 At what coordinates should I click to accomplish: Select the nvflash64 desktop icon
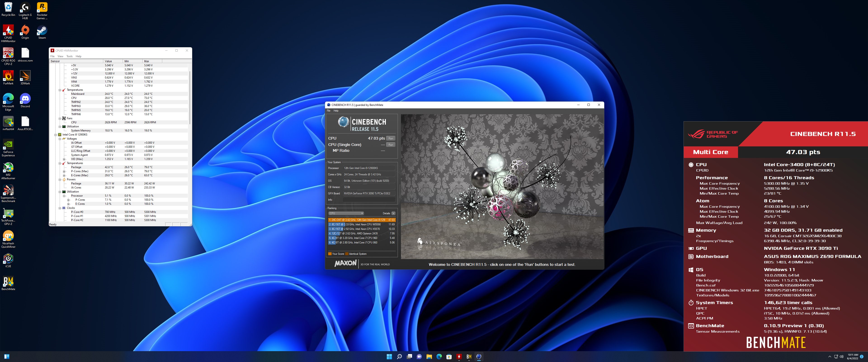pos(8,124)
